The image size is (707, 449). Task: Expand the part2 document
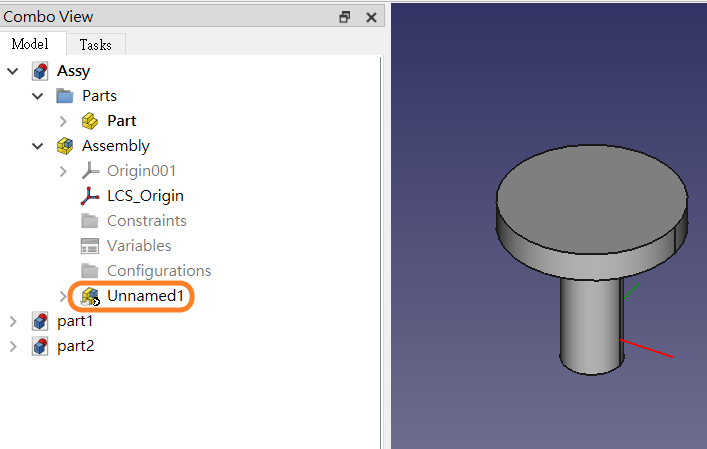pyautogui.click(x=13, y=346)
